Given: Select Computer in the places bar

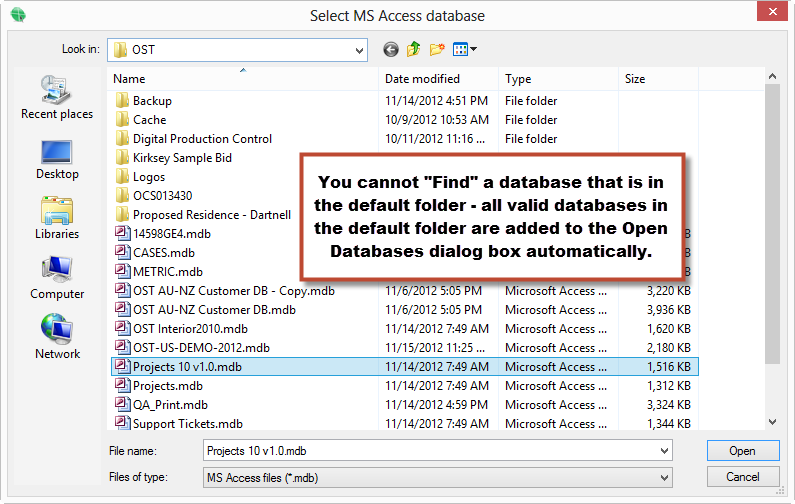Looking at the screenshot, I should click(57, 278).
